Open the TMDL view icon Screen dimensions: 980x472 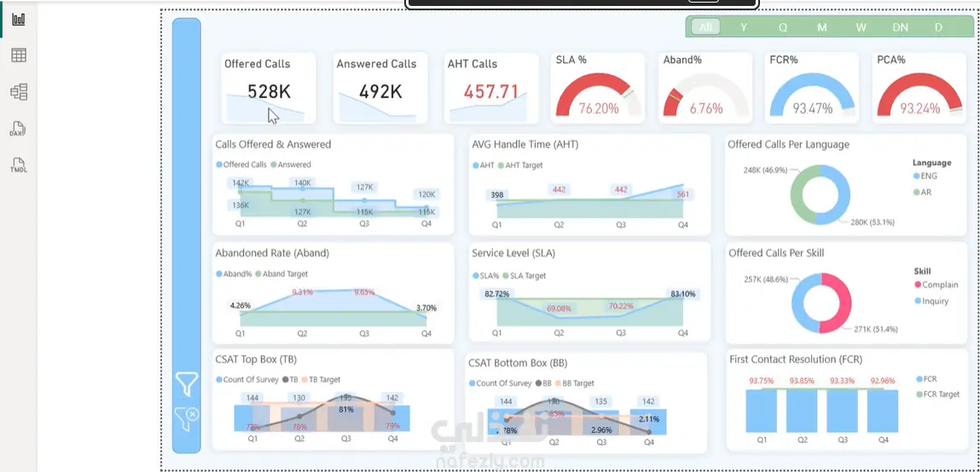(19, 166)
